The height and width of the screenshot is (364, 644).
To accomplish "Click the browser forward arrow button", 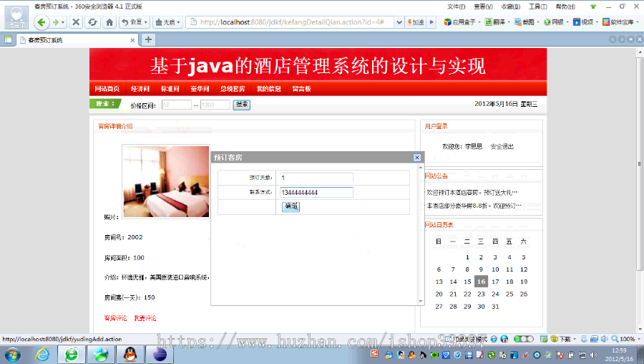I will click(x=56, y=22).
